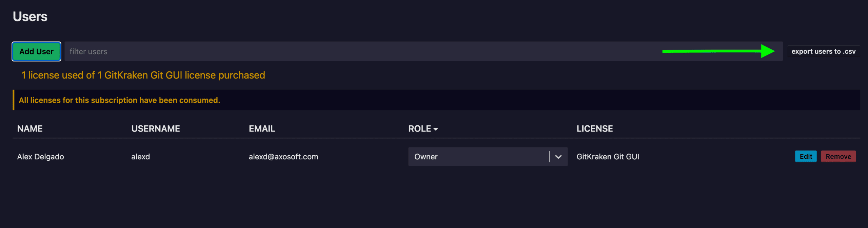This screenshot has width=868, height=228.
Task: Click the GitKraken Git GUI license cell
Action: (x=608, y=157)
